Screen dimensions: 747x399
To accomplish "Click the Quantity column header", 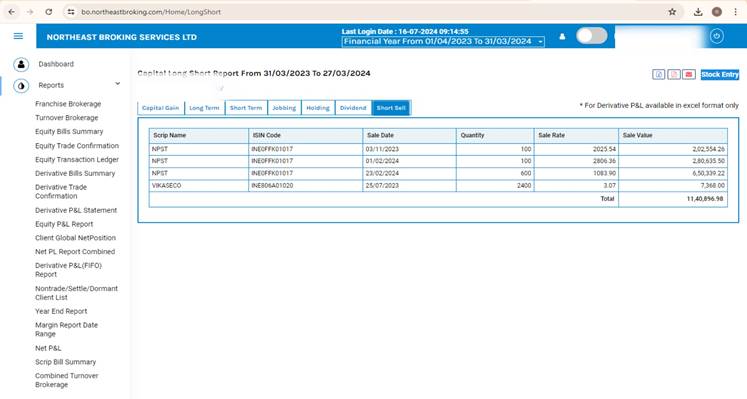I will 495,135.
